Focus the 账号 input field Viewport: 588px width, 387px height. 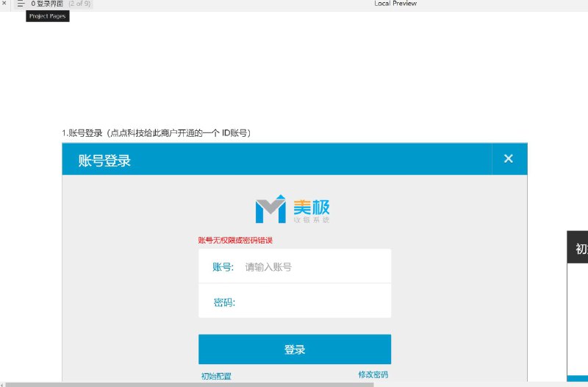295,266
